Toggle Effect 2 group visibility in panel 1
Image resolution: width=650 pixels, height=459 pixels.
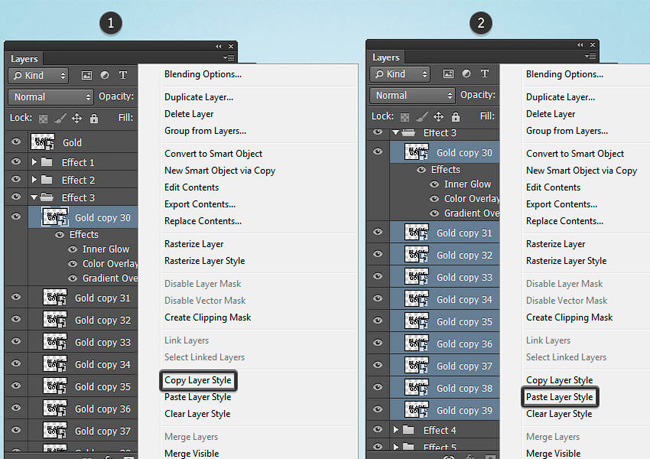pyautogui.click(x=16, y=179)
